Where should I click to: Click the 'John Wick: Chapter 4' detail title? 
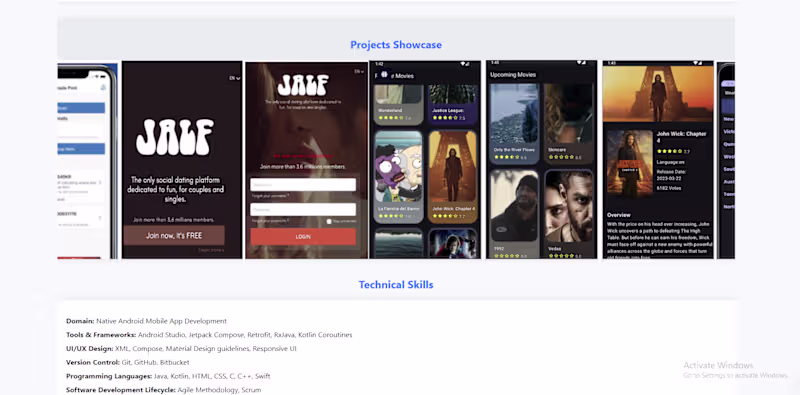click(x=681, y=137)
